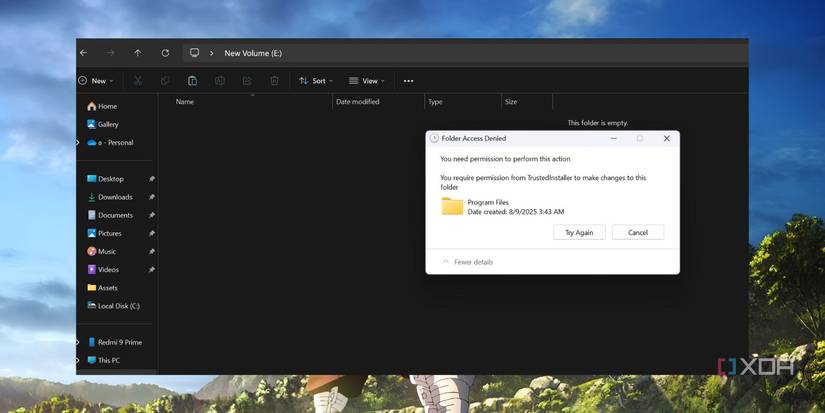Unpin Music using its pin icon
The image size is (825, 413).
[x=152, y=251]
